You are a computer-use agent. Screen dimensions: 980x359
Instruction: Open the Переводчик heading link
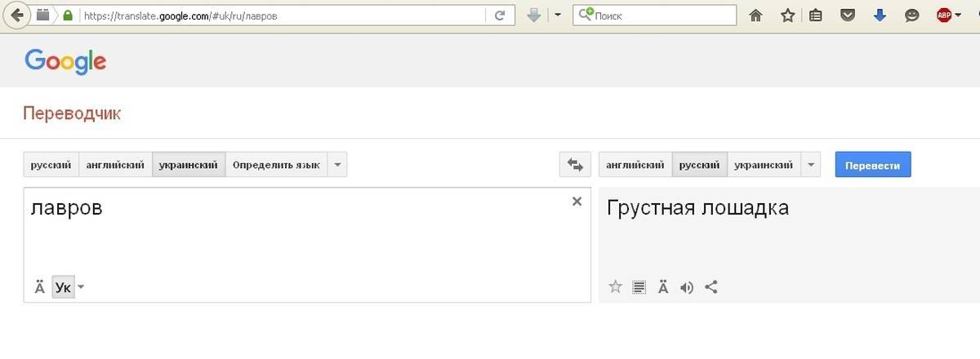72,113
